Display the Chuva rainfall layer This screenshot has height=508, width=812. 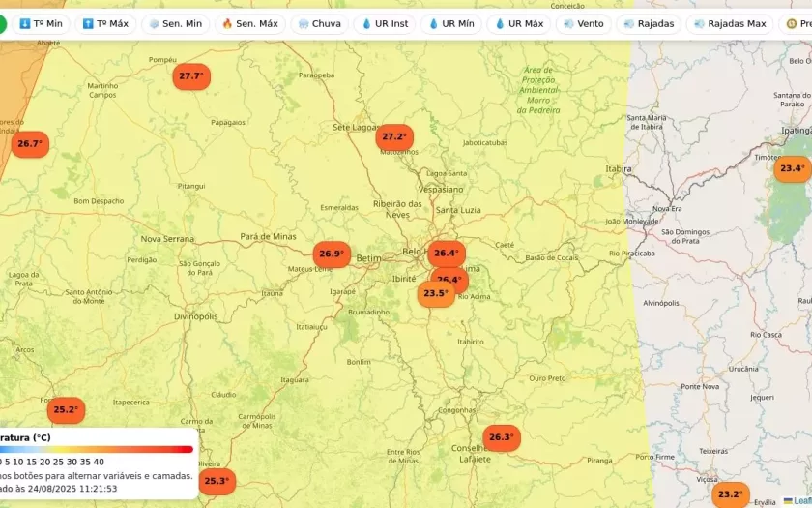point(320,23)
